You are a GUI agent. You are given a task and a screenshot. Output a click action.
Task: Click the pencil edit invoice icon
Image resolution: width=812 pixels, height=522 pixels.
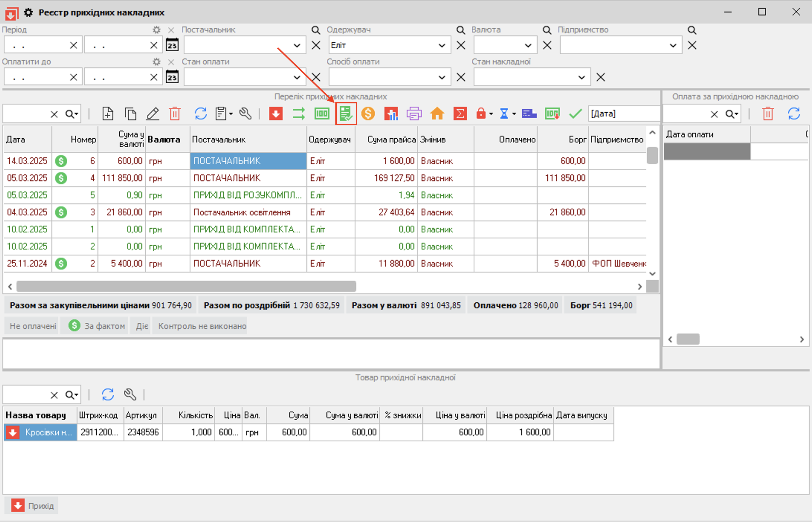point(152,114)
